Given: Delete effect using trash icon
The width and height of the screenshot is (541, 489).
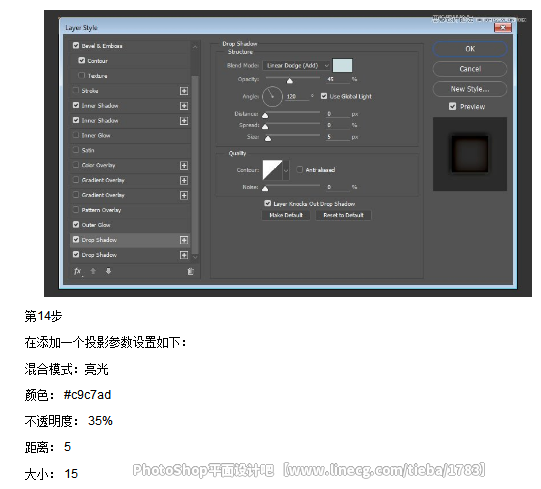Looking at the screenshot, I should pyautogui.click(x=190, y=272).
